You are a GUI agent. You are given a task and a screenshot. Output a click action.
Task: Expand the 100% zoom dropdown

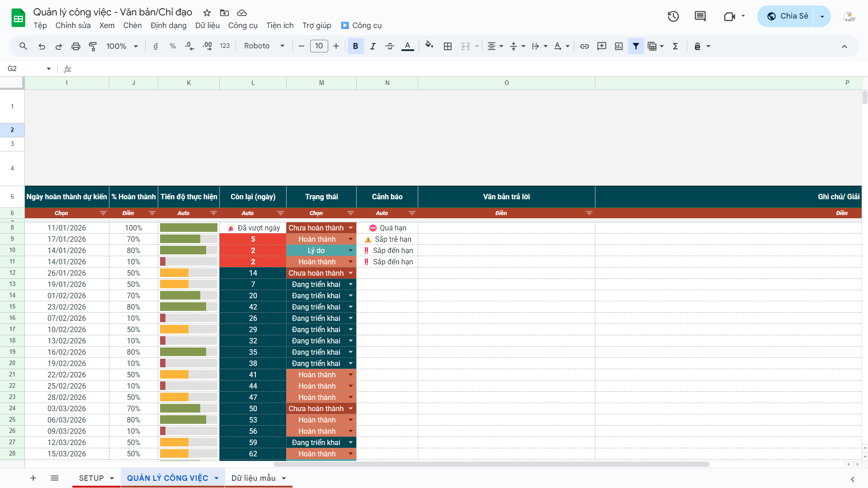(122, 46)
